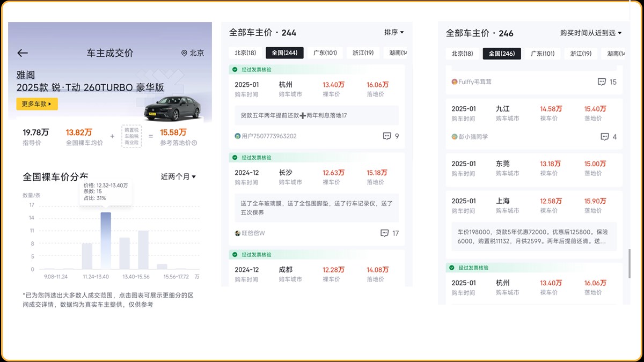The image size is (644, 362).
Task: Select 北京(18) tab in middle panel
Action: (245, 53)
